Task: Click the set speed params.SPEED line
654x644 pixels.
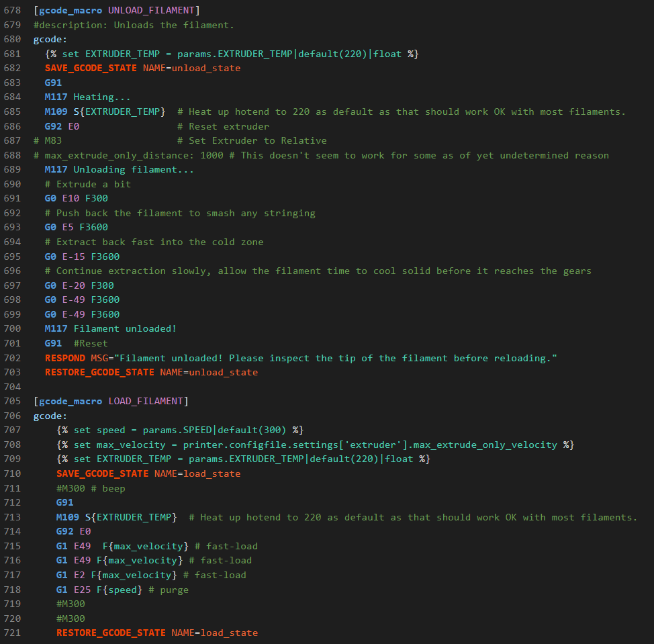Action: [x=180, y=430]
